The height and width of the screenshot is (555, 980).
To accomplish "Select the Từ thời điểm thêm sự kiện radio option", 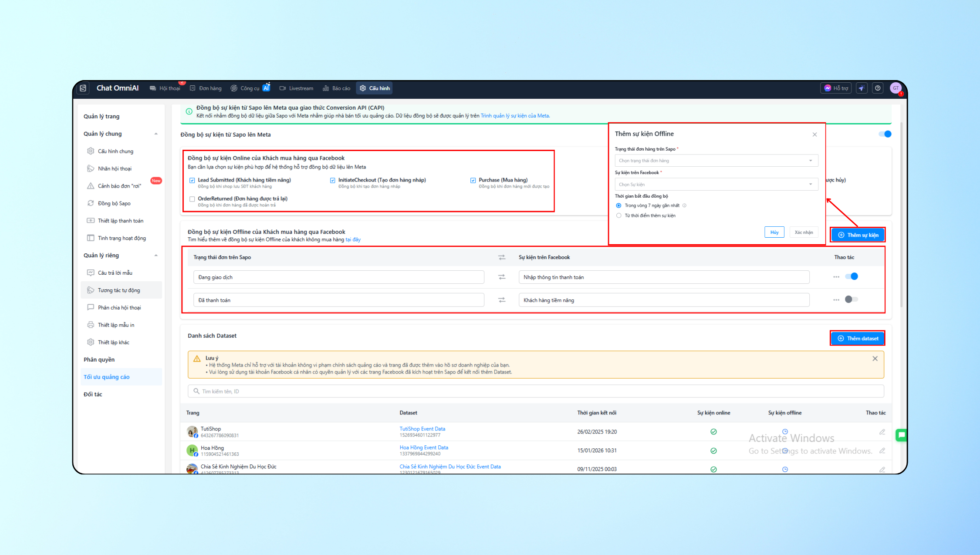I will click(618, 215).
